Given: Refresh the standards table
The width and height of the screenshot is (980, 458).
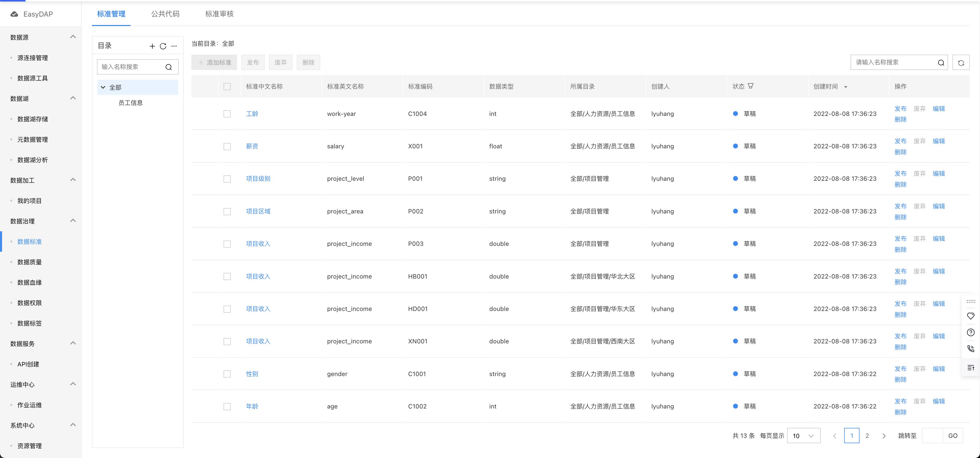Looking at the screenshot, I should 961,63.
